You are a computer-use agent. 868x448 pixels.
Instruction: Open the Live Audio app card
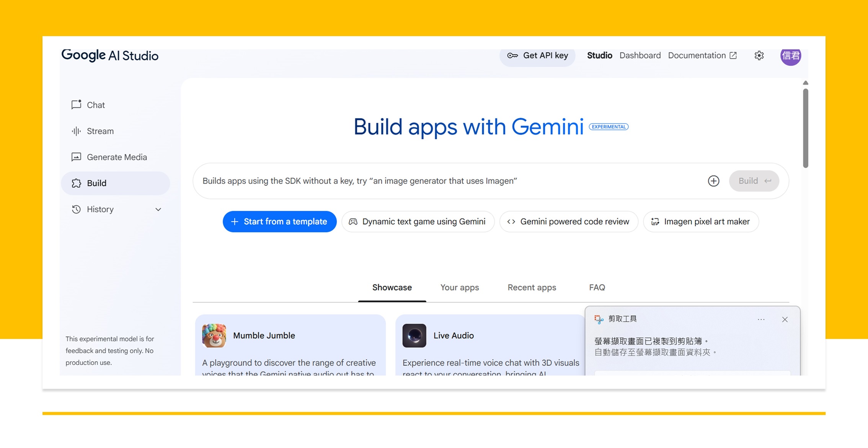490,345
